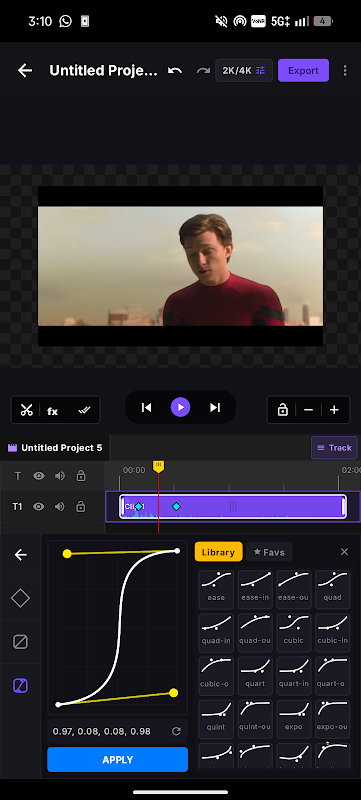Redo the last undone edit
Screen dimensions: 361x800
[203, 70]
